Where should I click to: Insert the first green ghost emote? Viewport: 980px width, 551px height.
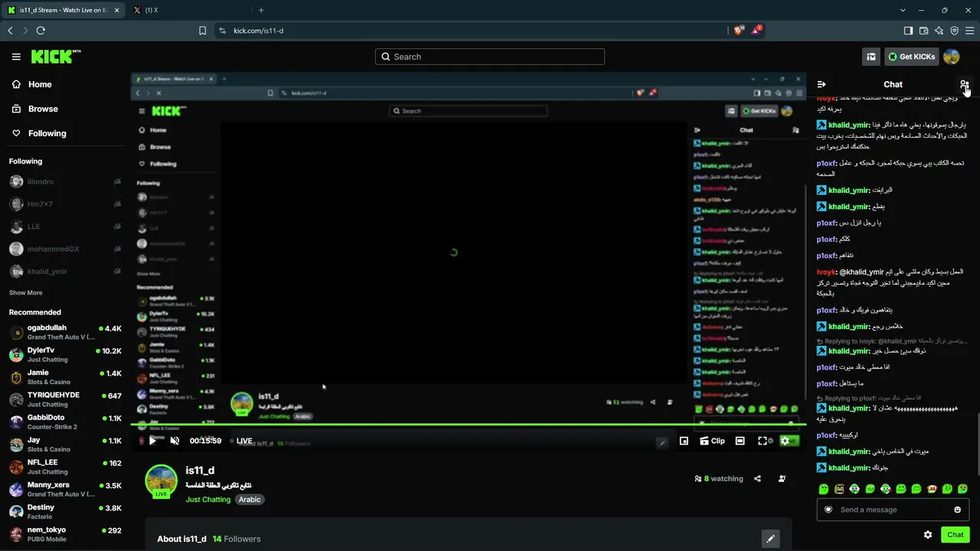823,489
